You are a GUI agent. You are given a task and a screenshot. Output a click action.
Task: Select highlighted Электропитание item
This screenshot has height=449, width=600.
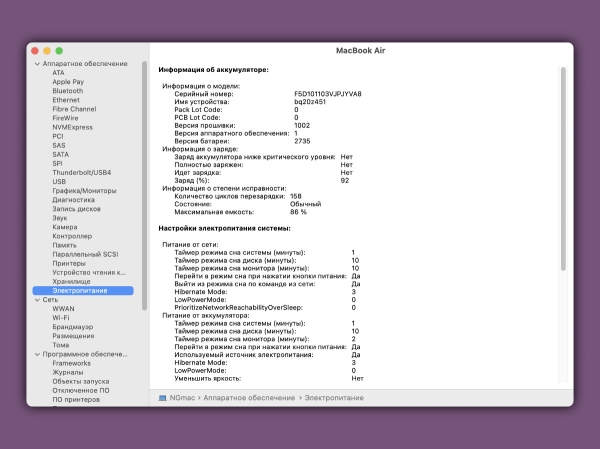pos(83,291)
